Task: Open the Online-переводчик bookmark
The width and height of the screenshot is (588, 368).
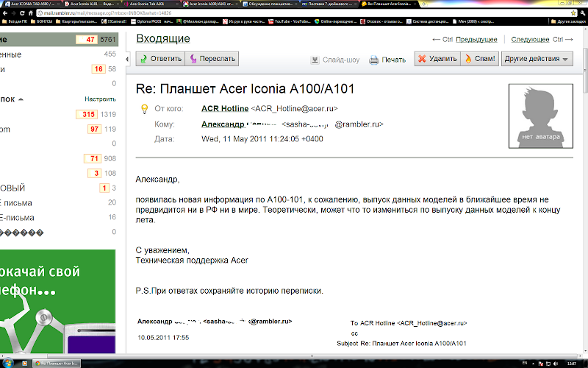Action: 336,22
